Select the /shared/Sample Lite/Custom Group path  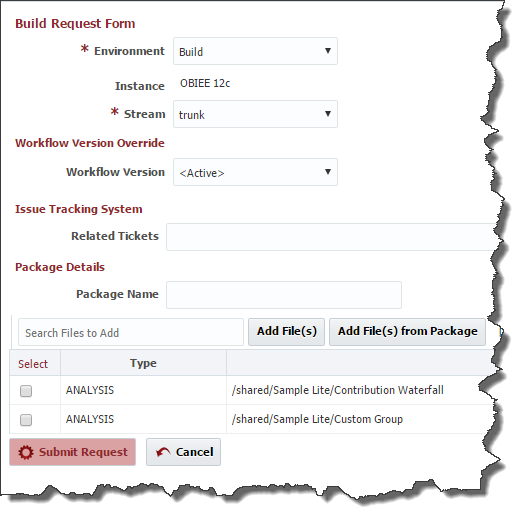coord(317,419)
